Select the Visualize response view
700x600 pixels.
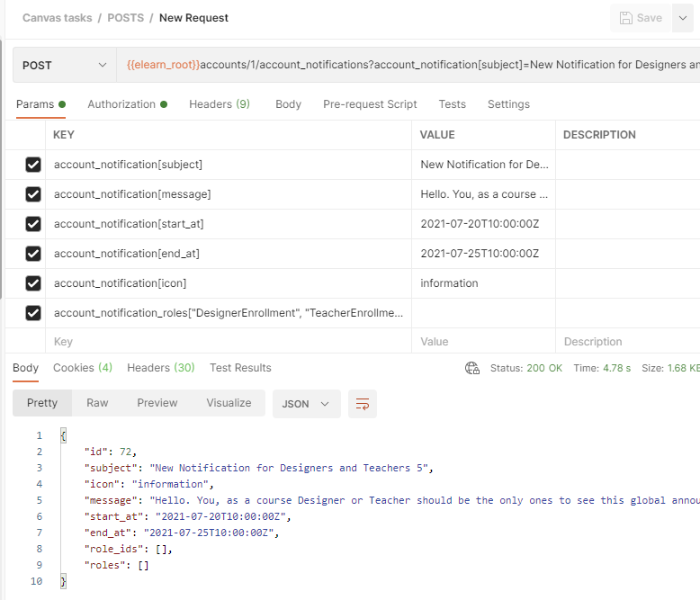[229, 403]
